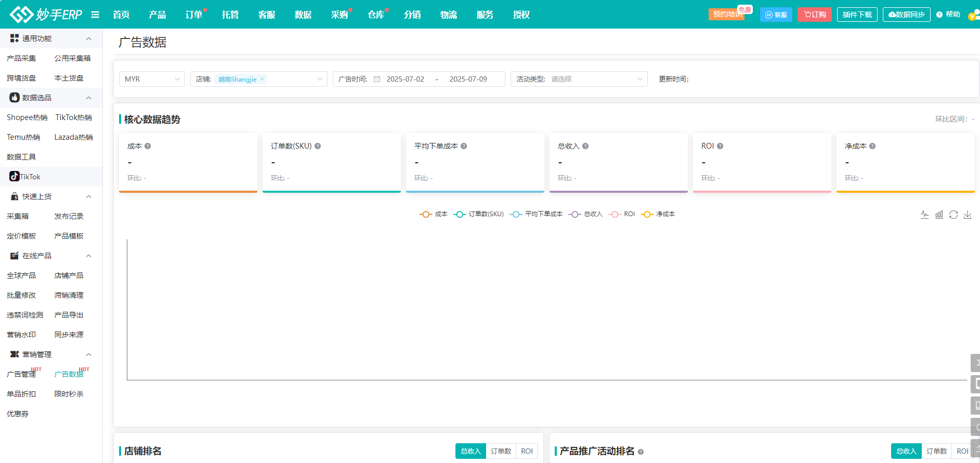Screen dimensions: 980x463
Task: Switch chart to bar view icon
Action: (939, 215)
